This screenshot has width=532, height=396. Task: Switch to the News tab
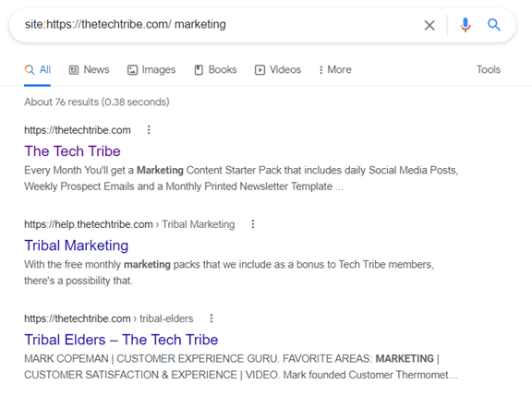tap(89, 69)
